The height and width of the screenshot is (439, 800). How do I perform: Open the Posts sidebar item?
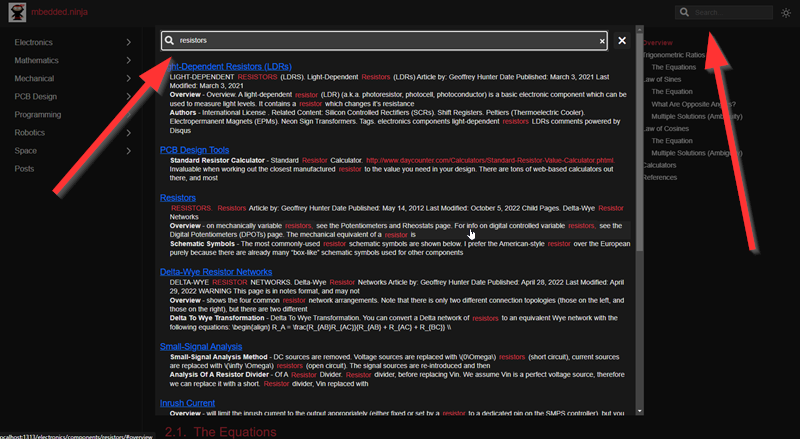(x=24, y=168)
